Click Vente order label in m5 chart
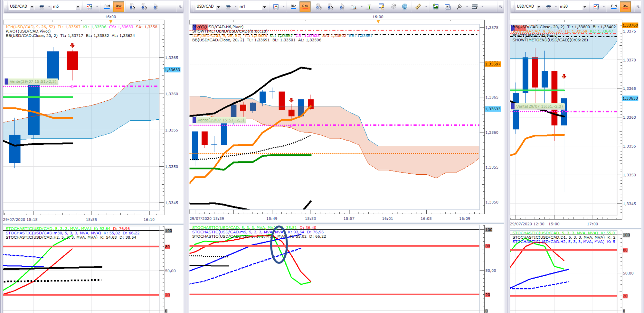The image size is (644, 313). (x=31, y=81)
